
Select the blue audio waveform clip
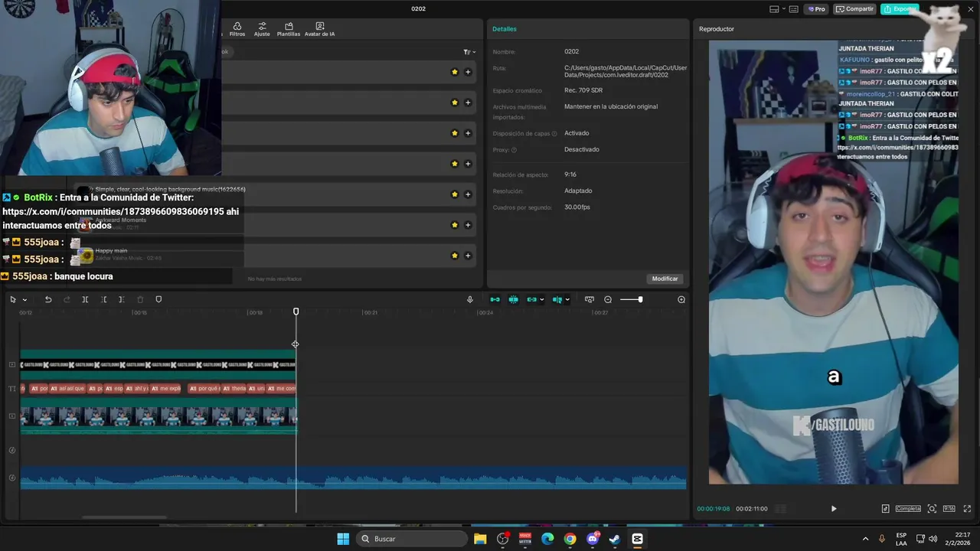pyautogui.click(x=353, y=478)
